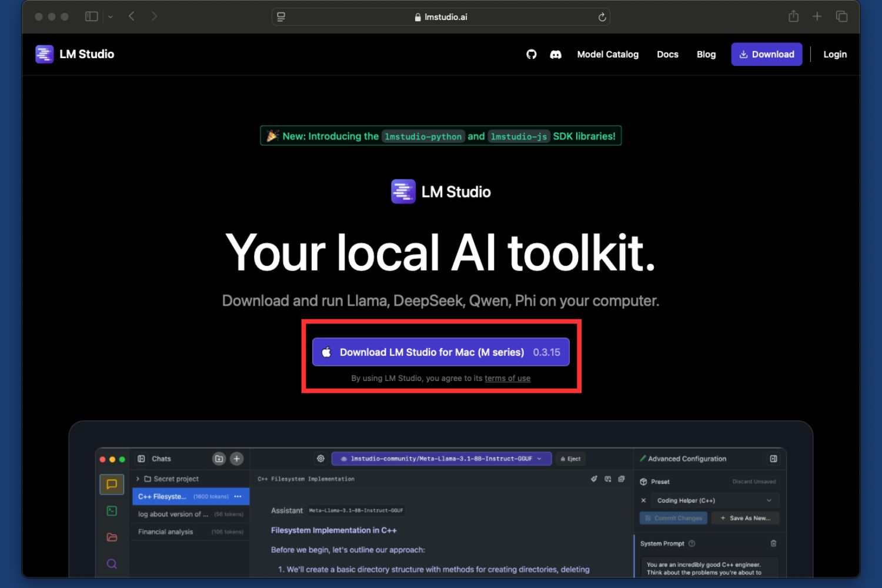The height and width of the screenshot is (588, 882).
Task: Click the 'Preset' label
Action: pos(660,482)
